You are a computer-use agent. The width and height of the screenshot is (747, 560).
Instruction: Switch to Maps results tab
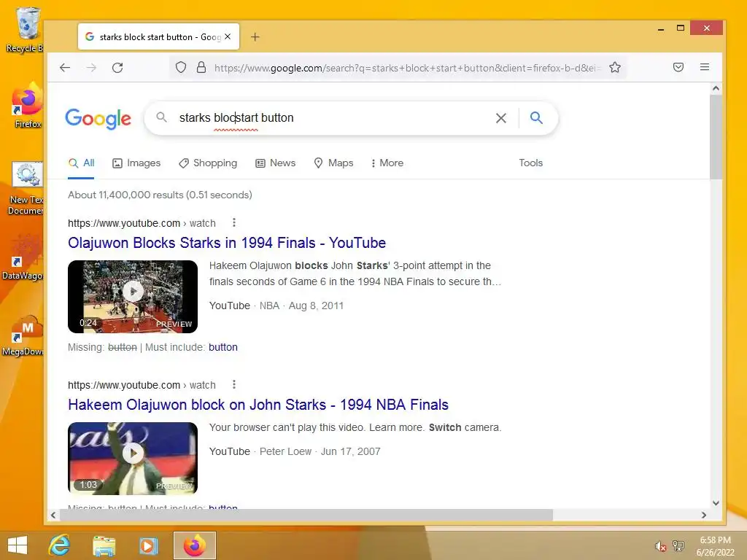[333, 163]
